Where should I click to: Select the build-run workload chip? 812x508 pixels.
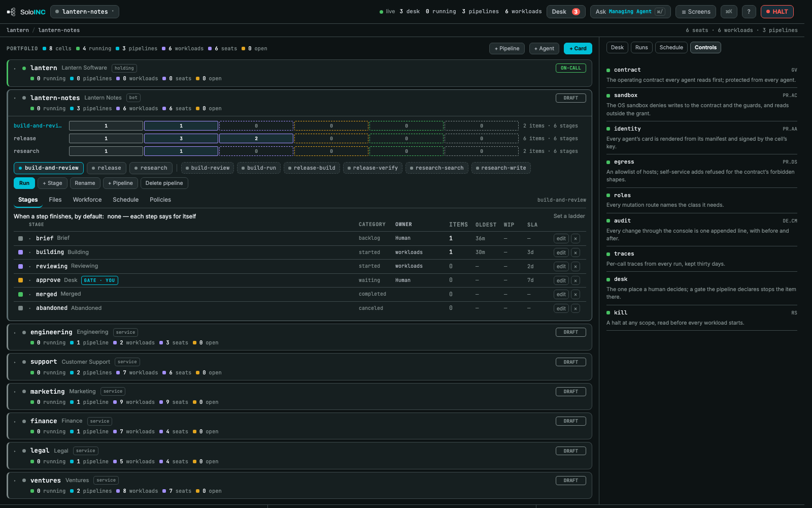(x=259, y=168)
